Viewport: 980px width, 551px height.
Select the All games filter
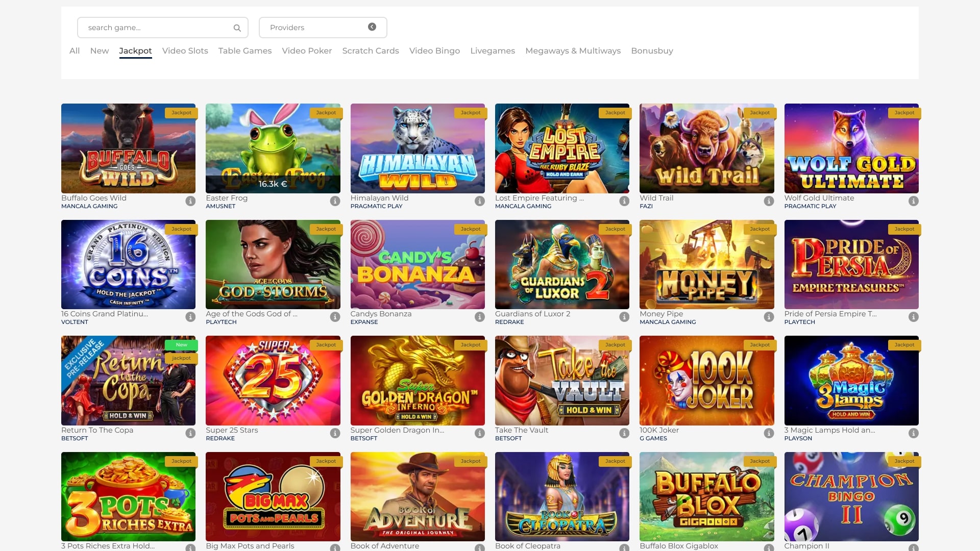(74, 51)
